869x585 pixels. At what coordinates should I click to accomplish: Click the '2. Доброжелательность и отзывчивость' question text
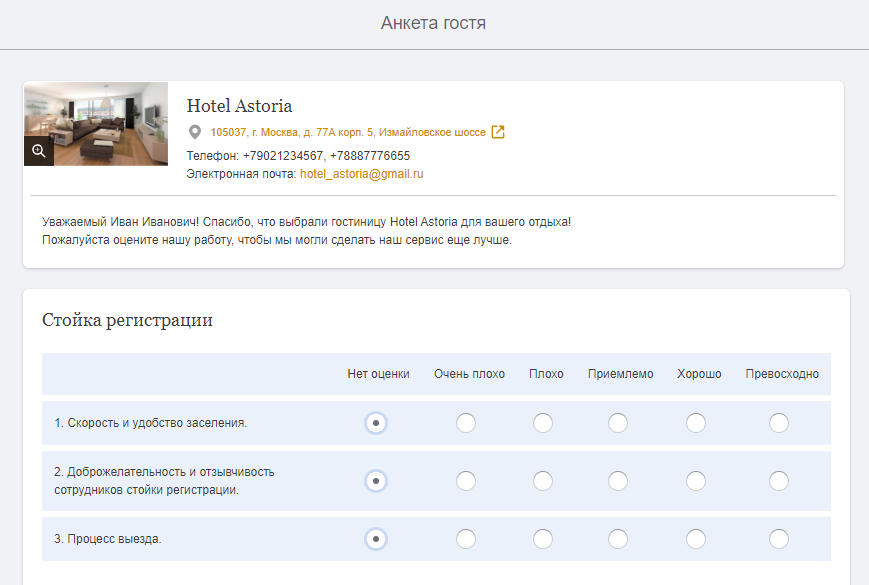(x=164, y=481)
